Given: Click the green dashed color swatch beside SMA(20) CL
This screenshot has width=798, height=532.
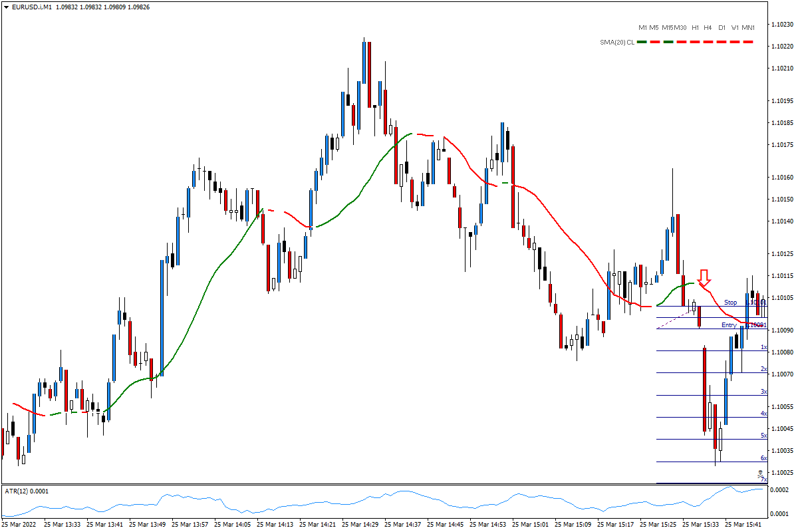Looking at the screenshot, I should pos(642,41).
